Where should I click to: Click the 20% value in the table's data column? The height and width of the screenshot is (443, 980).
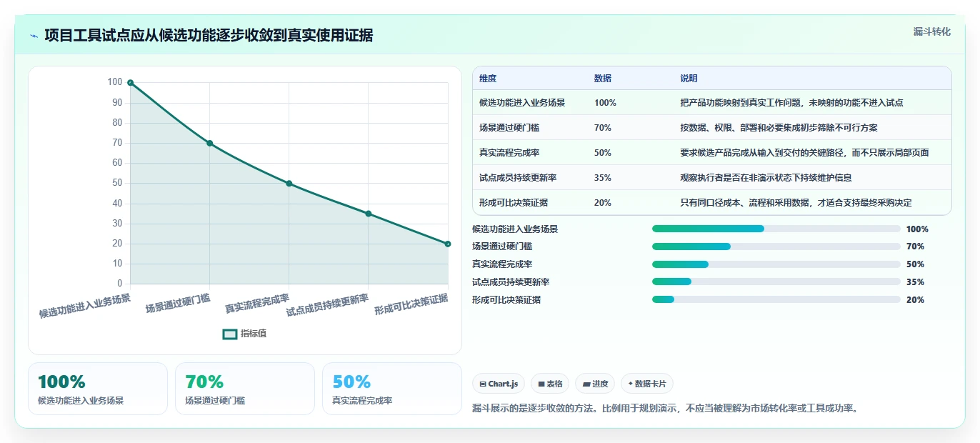coord(603,203)
